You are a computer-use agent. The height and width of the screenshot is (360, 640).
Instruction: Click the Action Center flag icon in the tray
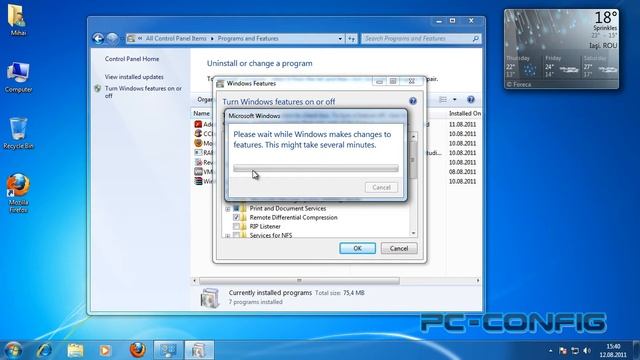click(562, 351)
